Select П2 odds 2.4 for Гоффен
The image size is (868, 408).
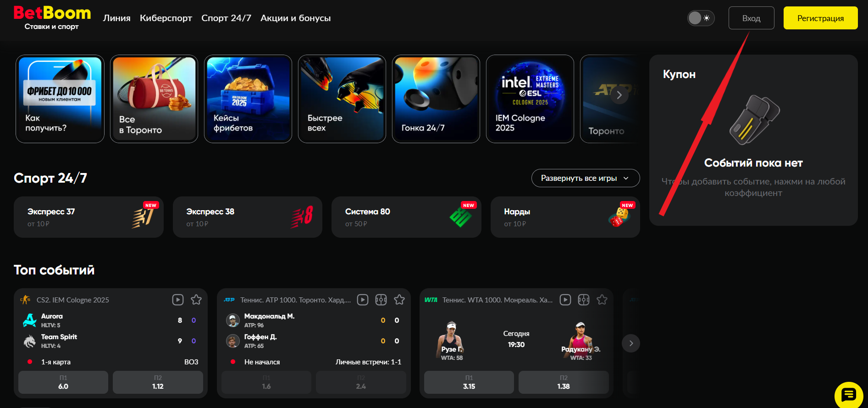click(x=361, y=382)
